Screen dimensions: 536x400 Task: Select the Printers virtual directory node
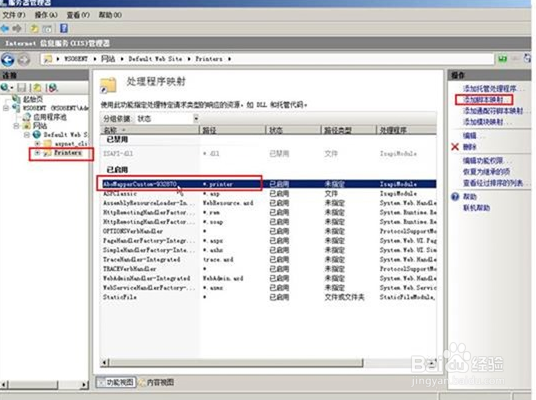(x=68, y=152)
